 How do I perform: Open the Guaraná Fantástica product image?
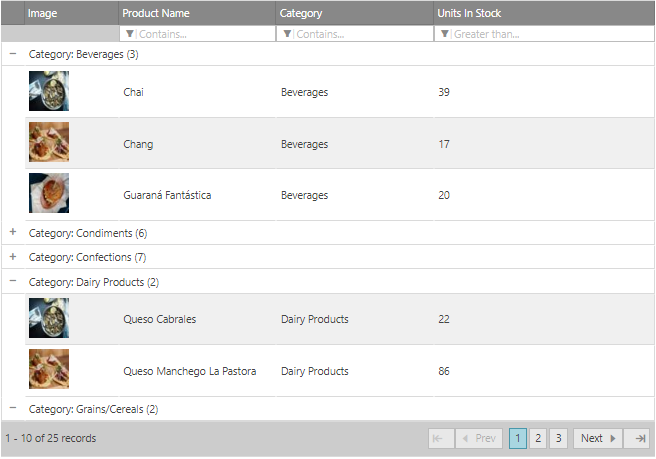[x=49, y=193]
